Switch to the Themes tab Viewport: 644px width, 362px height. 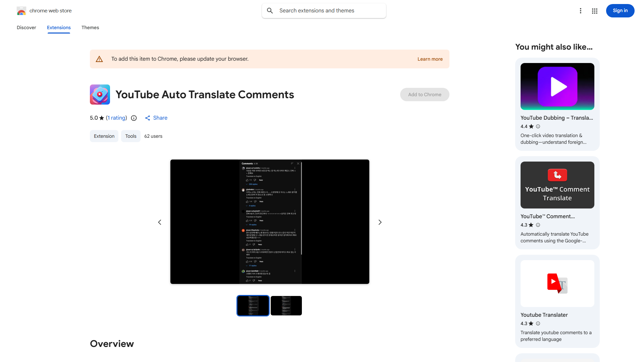pyautogui.click(x=90, y=27)
